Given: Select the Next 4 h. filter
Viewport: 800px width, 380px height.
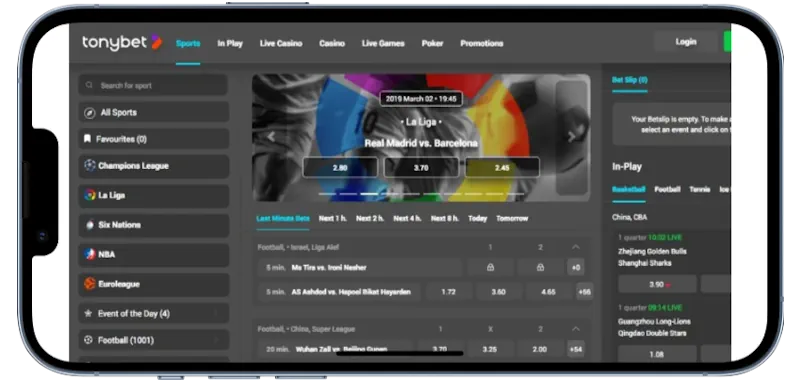Looking at the screenshot, I should (407, 218).
